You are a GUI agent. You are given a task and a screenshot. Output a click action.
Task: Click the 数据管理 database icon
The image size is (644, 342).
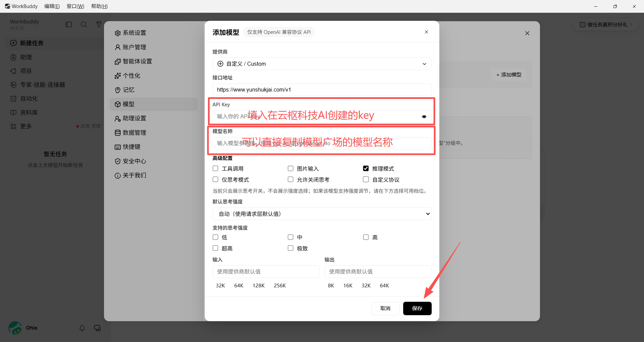[x=118, y=133]
